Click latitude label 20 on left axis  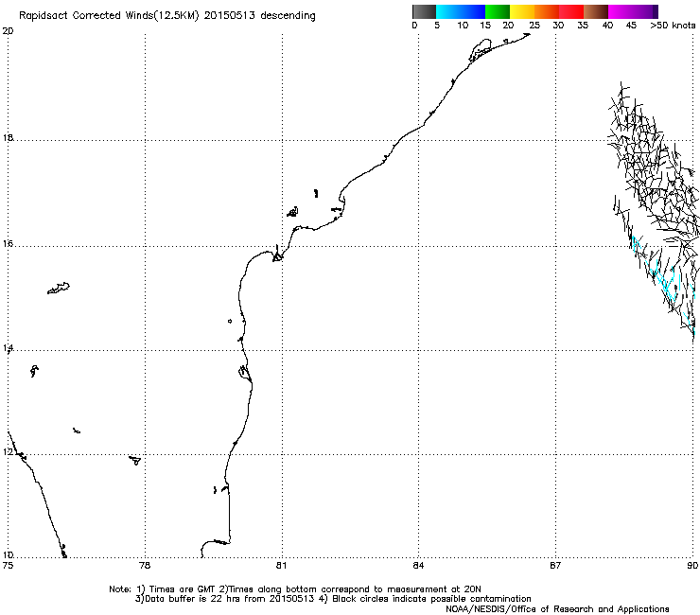coord(8,31)
